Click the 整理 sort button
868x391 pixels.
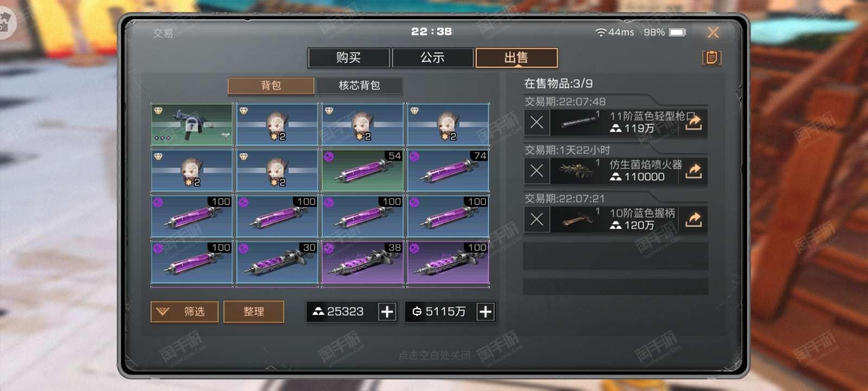(253, 312)
